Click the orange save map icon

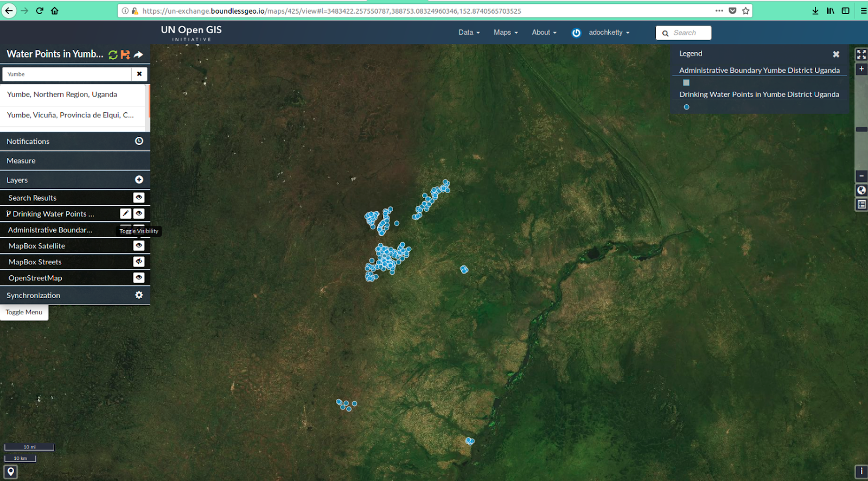tap(125, 54)
